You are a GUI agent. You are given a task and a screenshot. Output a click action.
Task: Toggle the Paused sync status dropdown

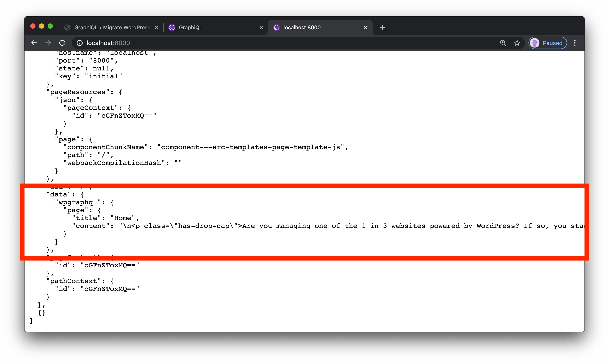(x=548, y=43)
